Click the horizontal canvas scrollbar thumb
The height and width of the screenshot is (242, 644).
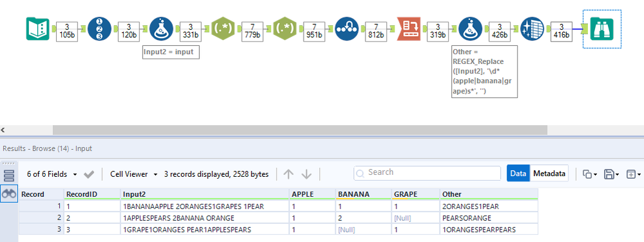pyautogui.click(x=300, y=130)
